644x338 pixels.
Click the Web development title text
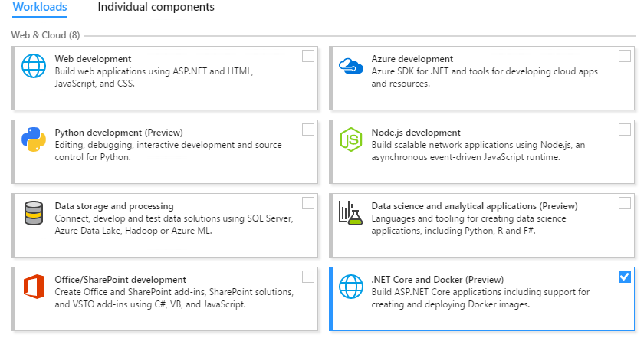pos(93,59)
